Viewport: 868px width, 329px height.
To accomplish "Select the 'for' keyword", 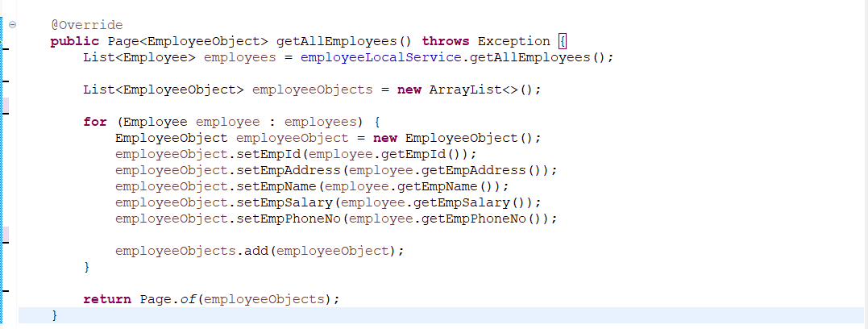I will point(95,122).
